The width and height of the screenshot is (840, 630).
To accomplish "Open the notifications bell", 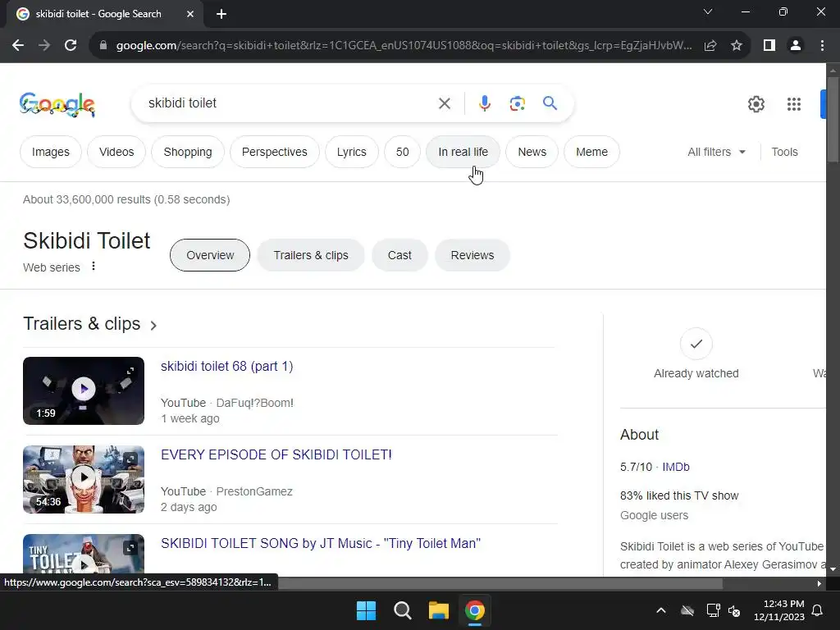I will pyautogui.click(x=818, y=610).
